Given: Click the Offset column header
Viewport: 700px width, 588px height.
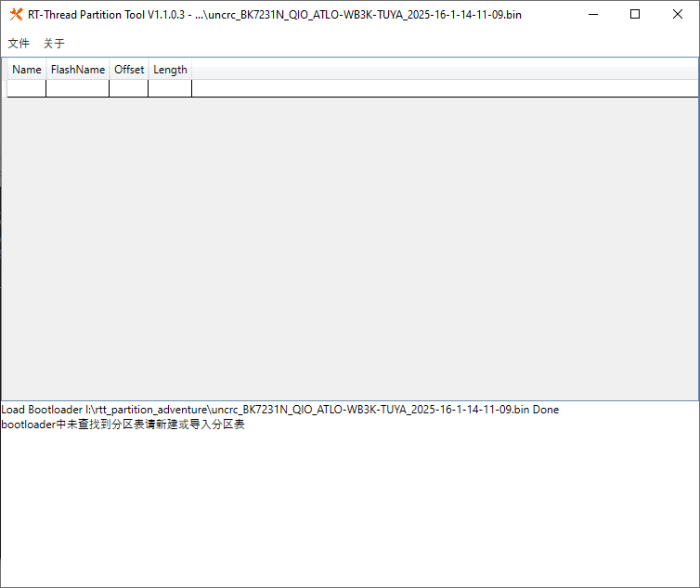Looking at the screenshot, I should click(129, 70).
